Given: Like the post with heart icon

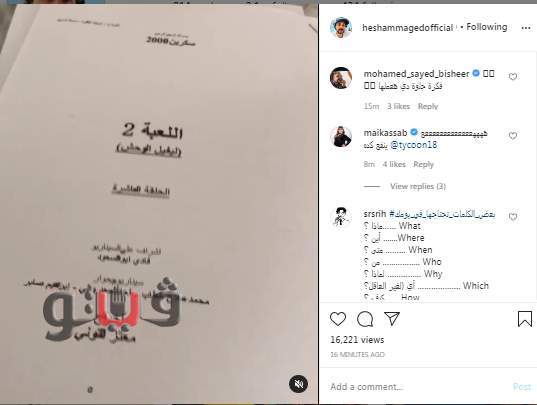Looking at the screenshot, I should point(338,319).
